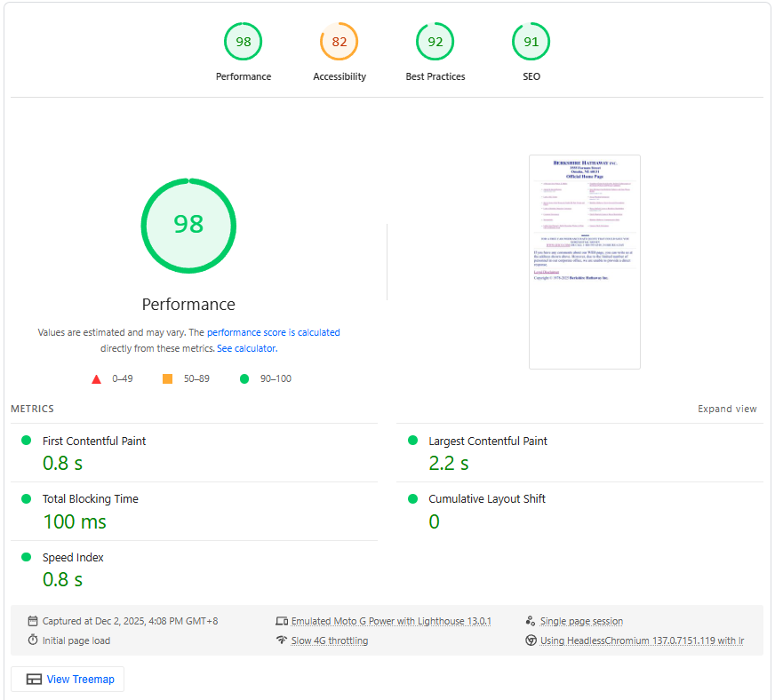Click the Best Practices score gauge 92

point(435,42)
